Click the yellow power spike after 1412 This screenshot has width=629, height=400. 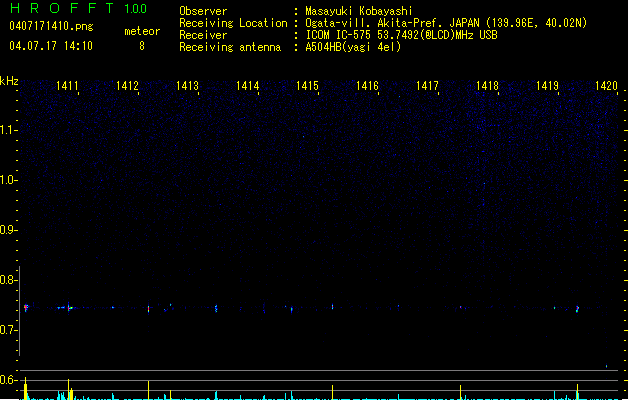point(148,390)
